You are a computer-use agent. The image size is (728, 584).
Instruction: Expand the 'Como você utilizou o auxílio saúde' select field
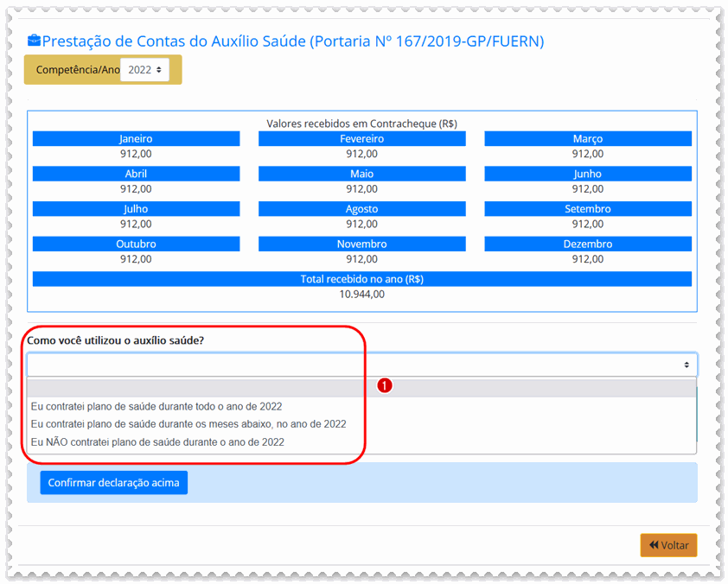[361, 365]
